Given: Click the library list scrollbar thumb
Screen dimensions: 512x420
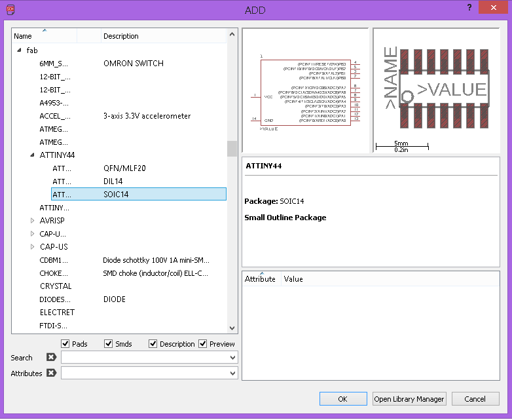Looking at the screenshot, I should tap(232, 149).
